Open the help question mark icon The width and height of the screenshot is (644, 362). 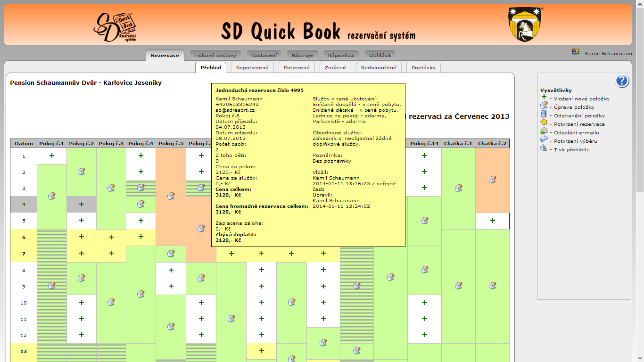622,81
